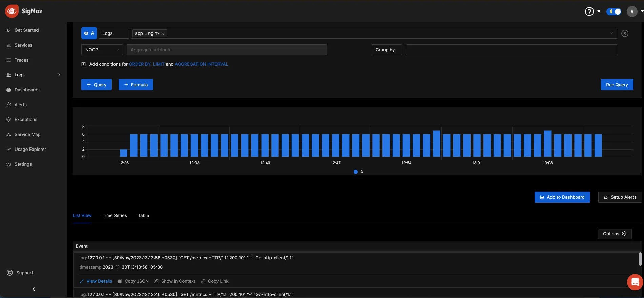
Task: Click the Usage Explorer chart icon
Action: 9,149
